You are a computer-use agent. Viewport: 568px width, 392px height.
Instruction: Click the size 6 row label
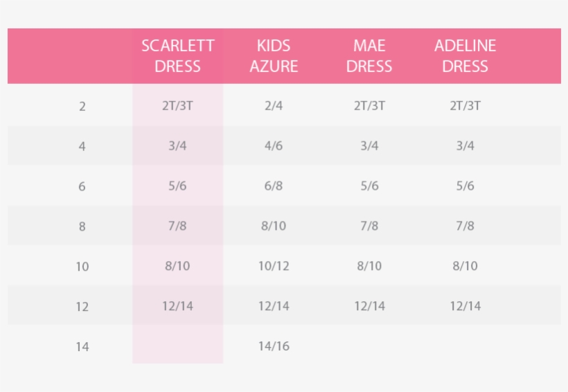point(82,187)
